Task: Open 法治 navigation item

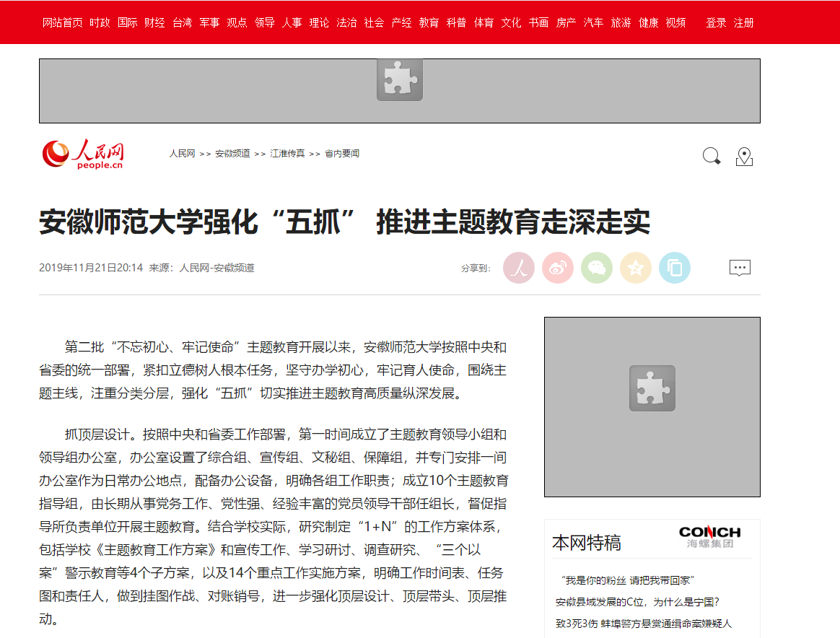Action: click(346, 22)
